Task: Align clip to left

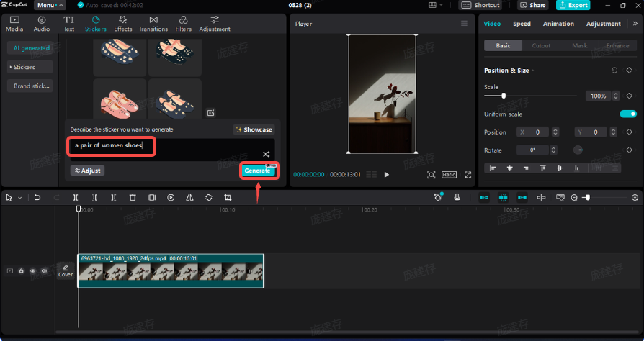Action: tap(493, 168)
